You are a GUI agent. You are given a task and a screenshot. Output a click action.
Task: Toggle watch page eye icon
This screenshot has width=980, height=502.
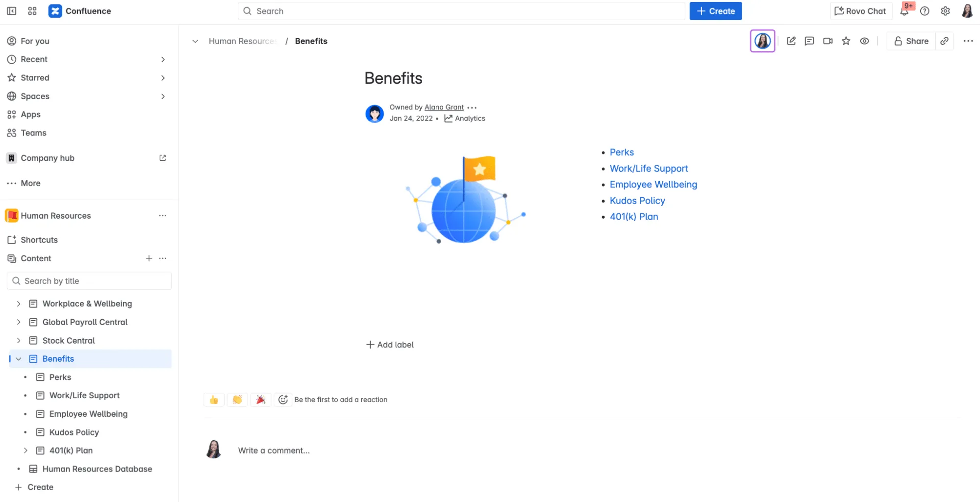pos(864,41)
